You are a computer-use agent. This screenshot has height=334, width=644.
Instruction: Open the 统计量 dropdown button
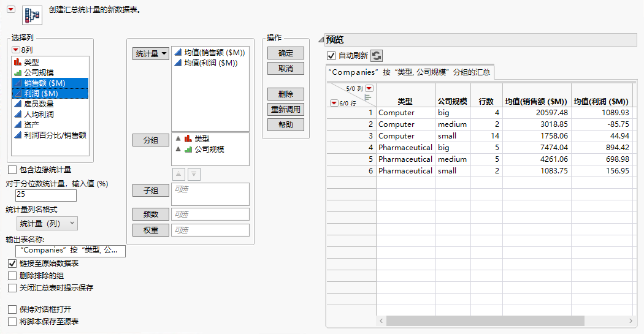[x=151, y=54]
